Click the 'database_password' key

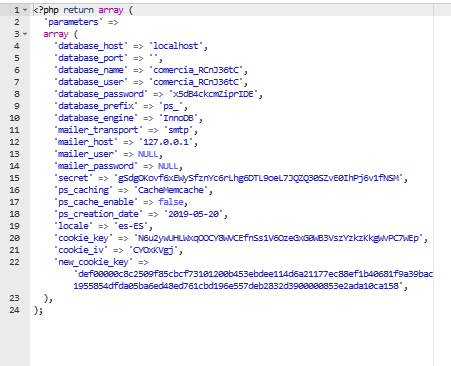(101, 94)
